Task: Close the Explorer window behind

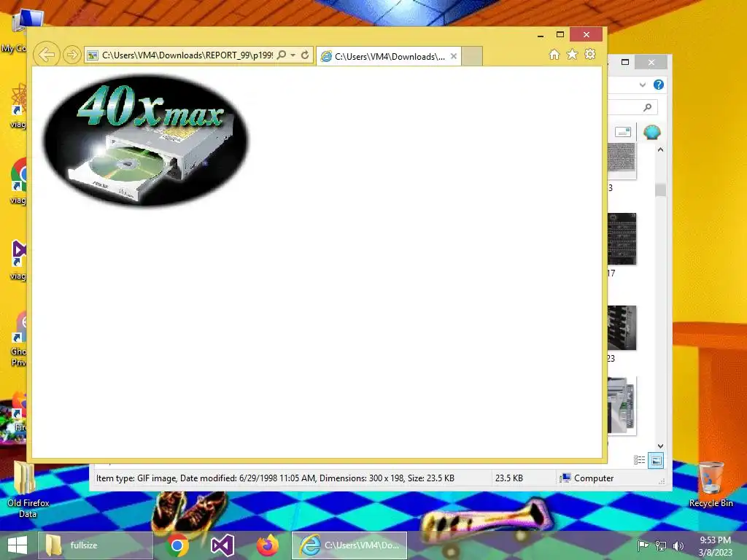Action: [x=651, y=62]
